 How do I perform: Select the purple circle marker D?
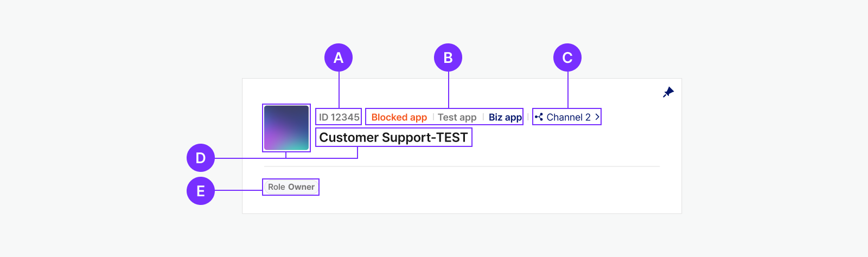[x=201, y=158]
